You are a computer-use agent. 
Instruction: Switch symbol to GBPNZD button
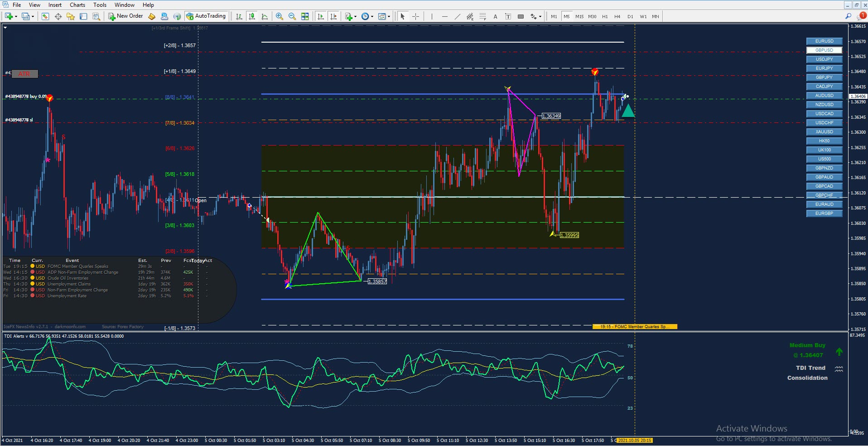(x=824, y=168)
